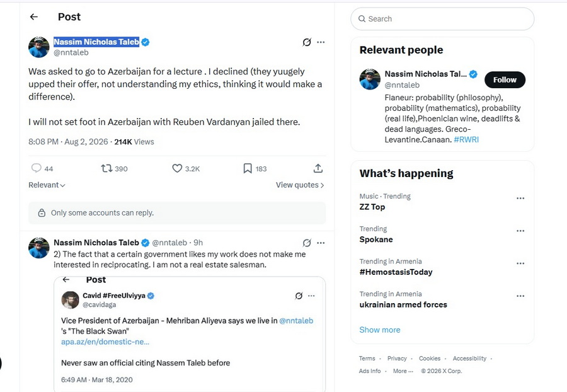567x392 pixels.
Task: Open more options on the Spokane trend
Action: [520, 231]
